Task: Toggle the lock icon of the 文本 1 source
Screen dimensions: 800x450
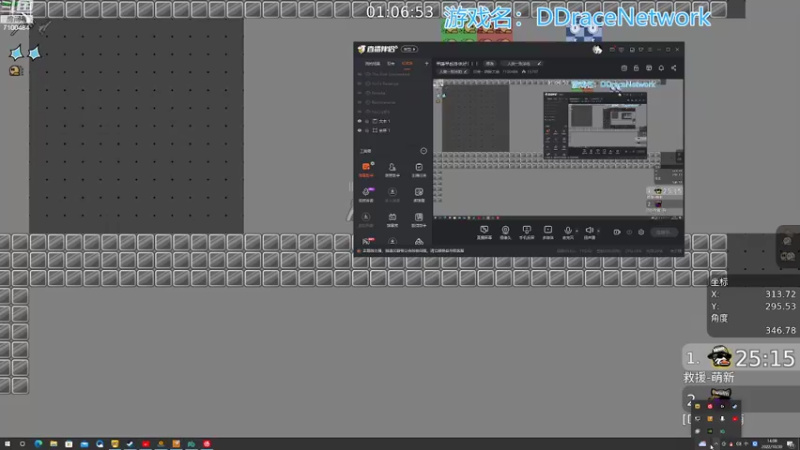Action: (366, 121)
